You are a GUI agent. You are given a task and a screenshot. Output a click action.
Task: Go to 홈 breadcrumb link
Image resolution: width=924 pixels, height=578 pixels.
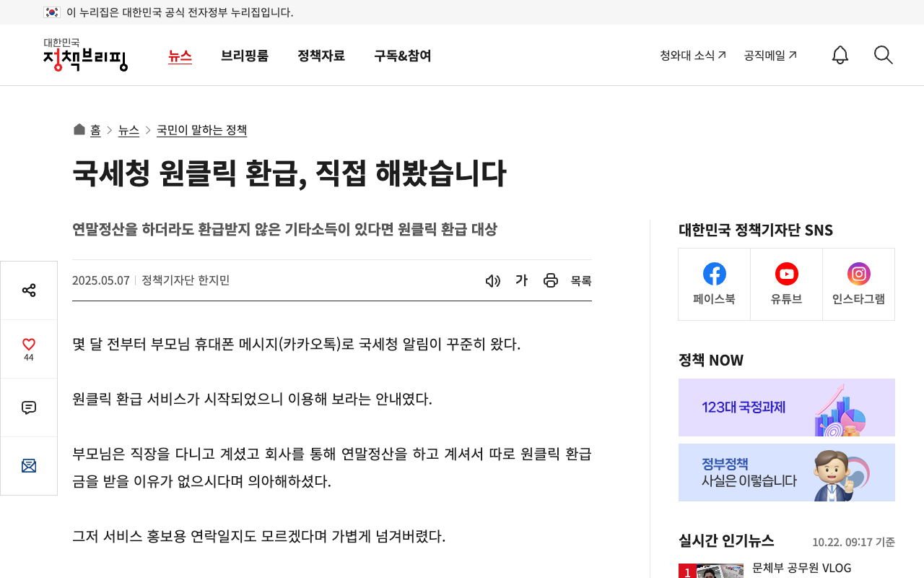pos(95,130)
